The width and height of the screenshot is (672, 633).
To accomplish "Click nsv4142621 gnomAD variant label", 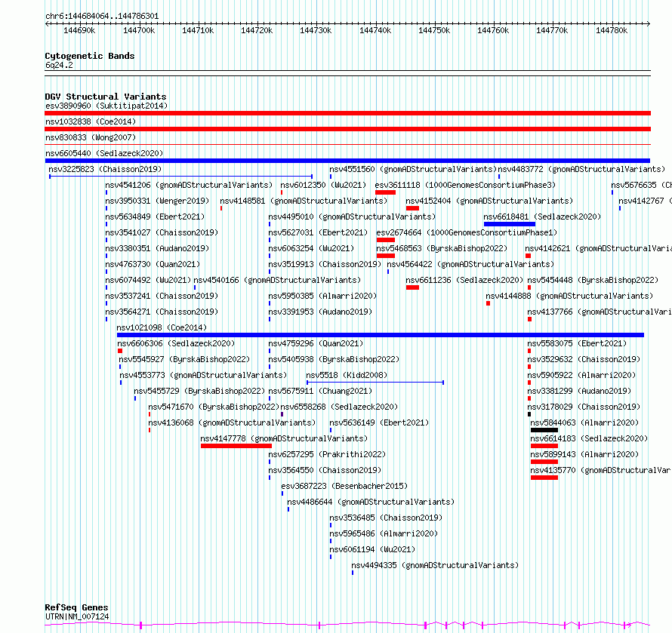I will pyautogui.click(x=598, y=248).
